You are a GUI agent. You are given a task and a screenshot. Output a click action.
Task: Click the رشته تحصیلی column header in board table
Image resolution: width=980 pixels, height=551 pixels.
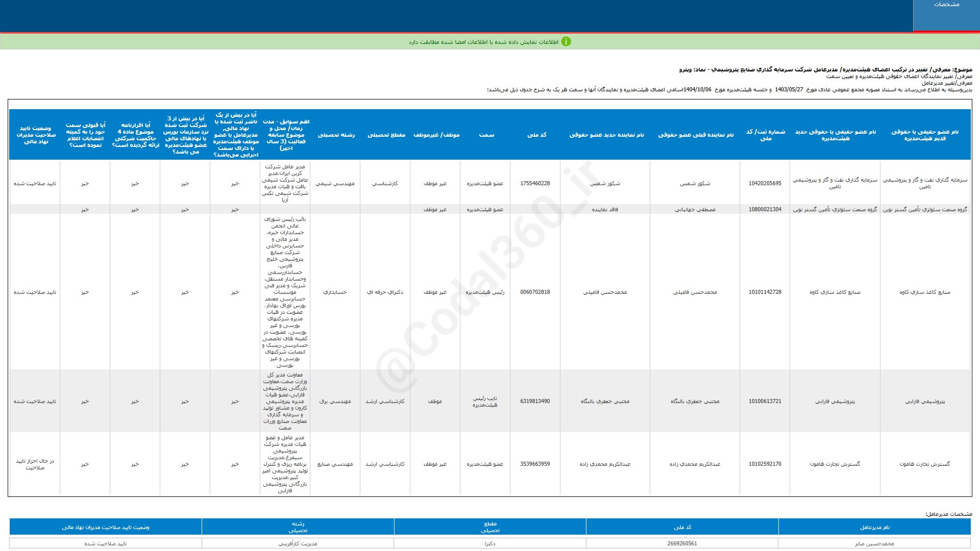[336, 135]
